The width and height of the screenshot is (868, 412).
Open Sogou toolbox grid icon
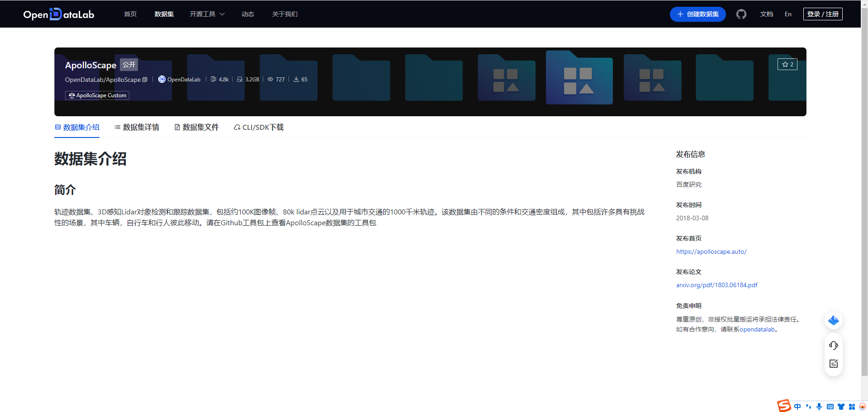tap(852, 407)
